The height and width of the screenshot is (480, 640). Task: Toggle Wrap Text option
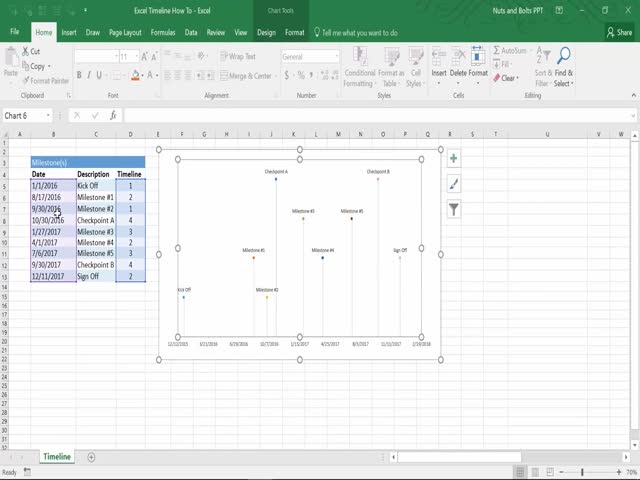236,57
